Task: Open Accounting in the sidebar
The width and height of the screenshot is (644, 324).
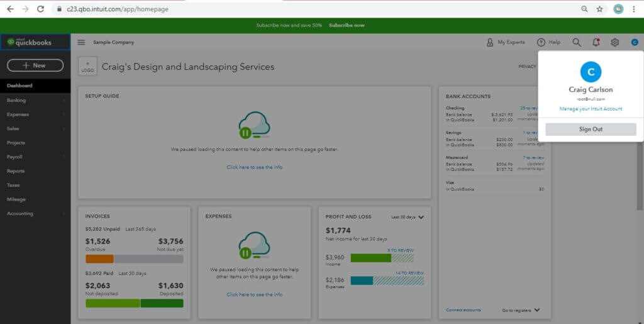Action: click(35, 213)
